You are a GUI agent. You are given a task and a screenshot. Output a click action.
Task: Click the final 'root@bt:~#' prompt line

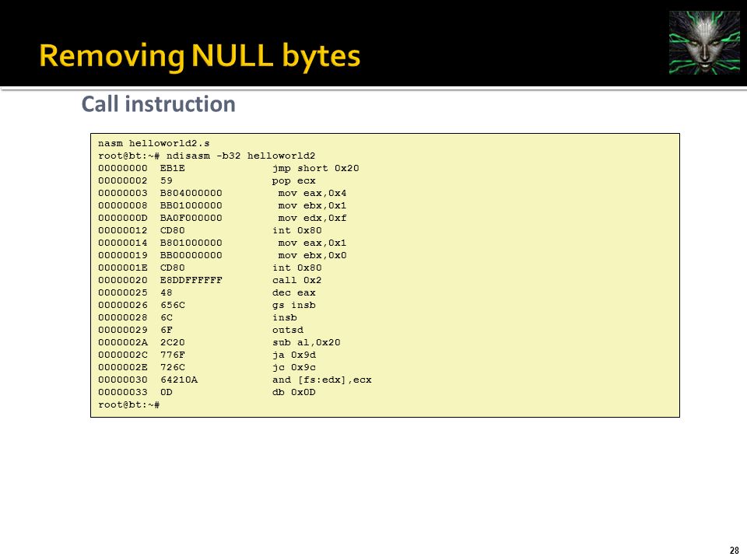coord(128,404)
